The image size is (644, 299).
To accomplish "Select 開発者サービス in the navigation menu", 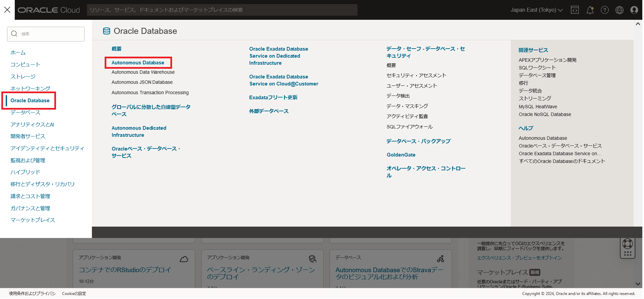I will point(28,136).
